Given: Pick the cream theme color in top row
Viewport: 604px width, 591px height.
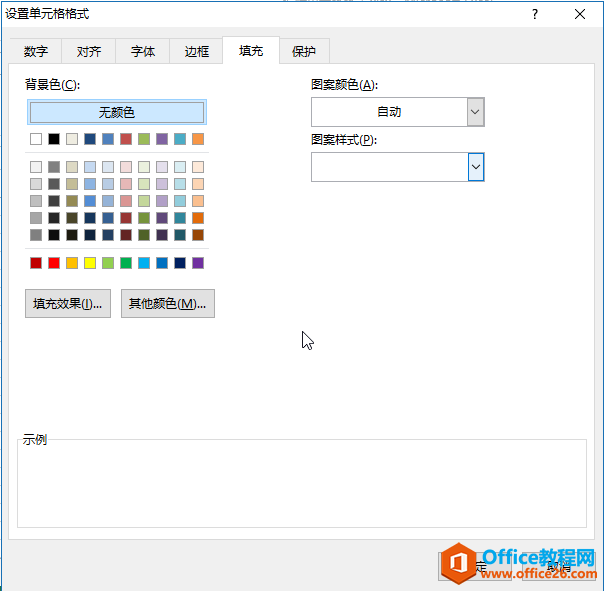Looking at the screenshot, I should [x=72, y=139].
